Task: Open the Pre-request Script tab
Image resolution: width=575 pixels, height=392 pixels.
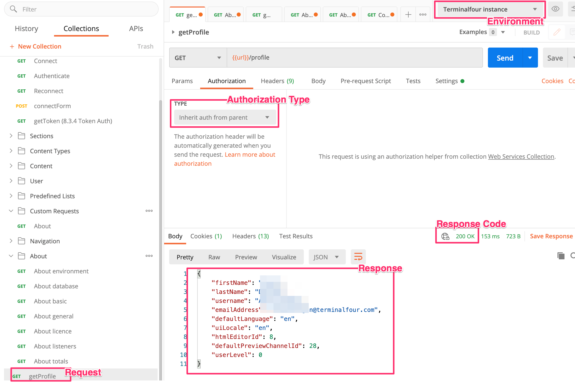Action: pos(366,81)
